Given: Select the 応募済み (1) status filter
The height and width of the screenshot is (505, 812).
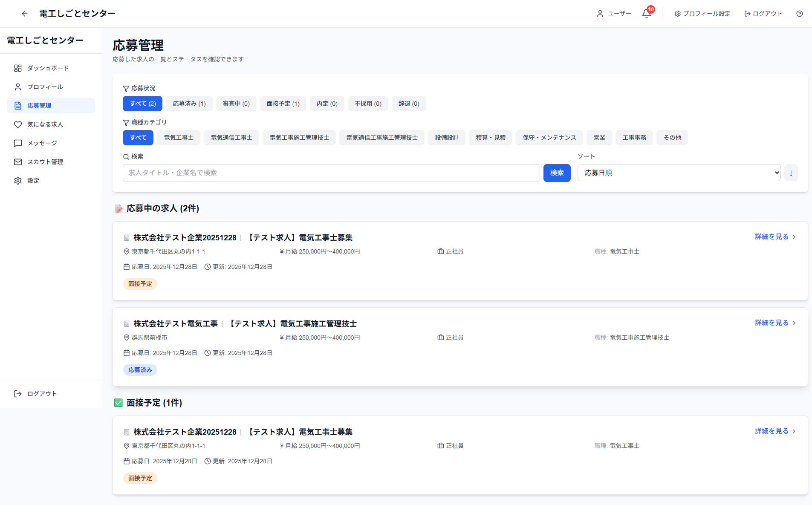Looking at the screenshot, I should pyautogui.click(x=189, y=104).
